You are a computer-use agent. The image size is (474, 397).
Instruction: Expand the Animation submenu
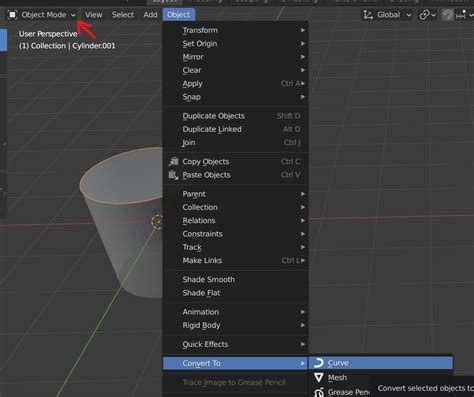(236, 312)
